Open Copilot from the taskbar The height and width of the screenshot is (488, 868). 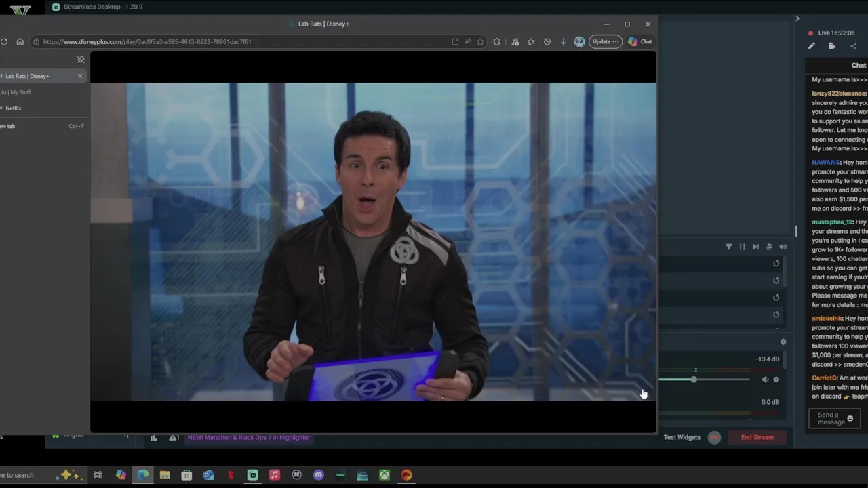click(x=121, y=475)
